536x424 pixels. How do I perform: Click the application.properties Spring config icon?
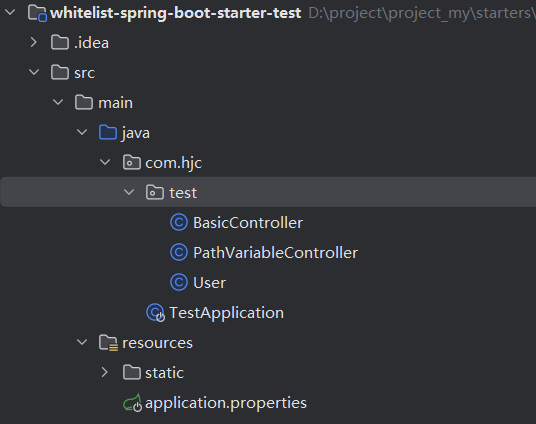click(x=133, y=403)
